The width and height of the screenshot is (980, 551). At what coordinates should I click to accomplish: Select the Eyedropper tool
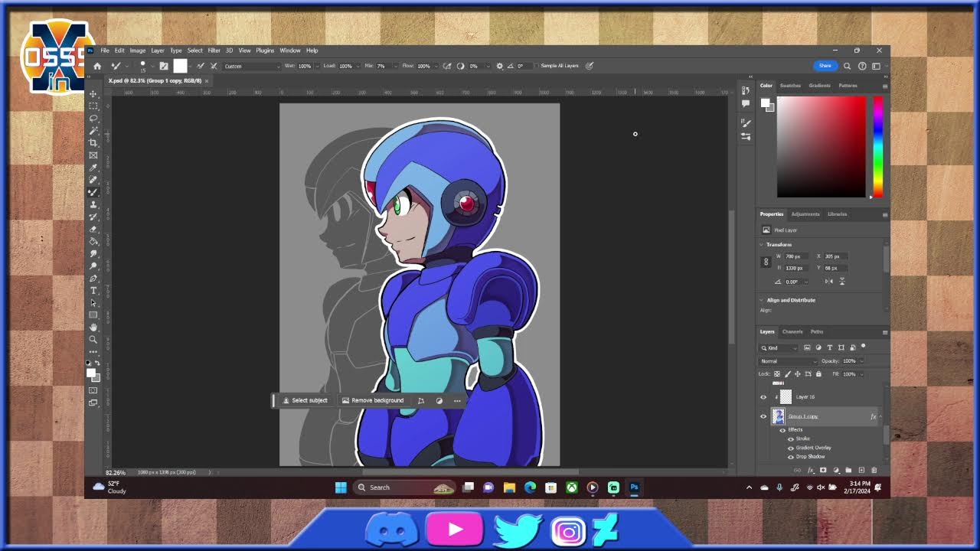point(93,168)
